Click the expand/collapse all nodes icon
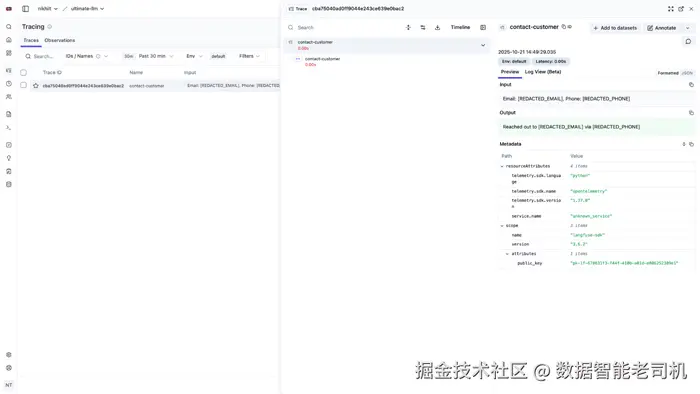700x394 pixels. tap(408, 27)
